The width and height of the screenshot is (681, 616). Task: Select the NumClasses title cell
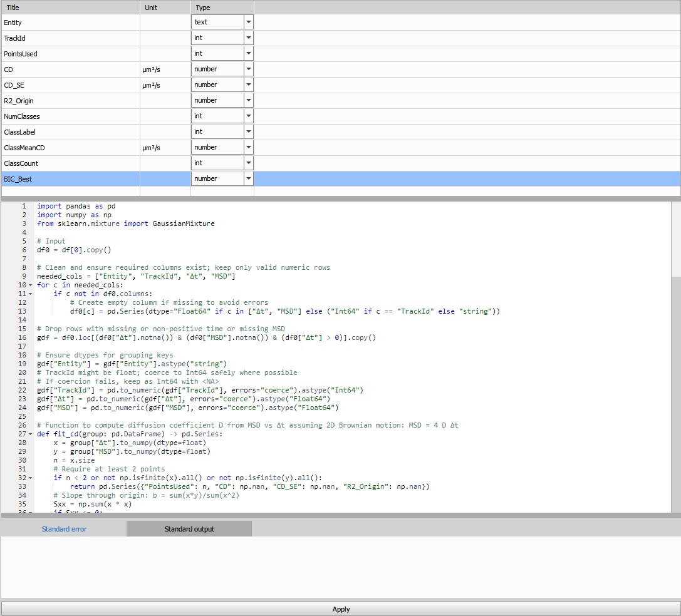(x=70, y=116)
